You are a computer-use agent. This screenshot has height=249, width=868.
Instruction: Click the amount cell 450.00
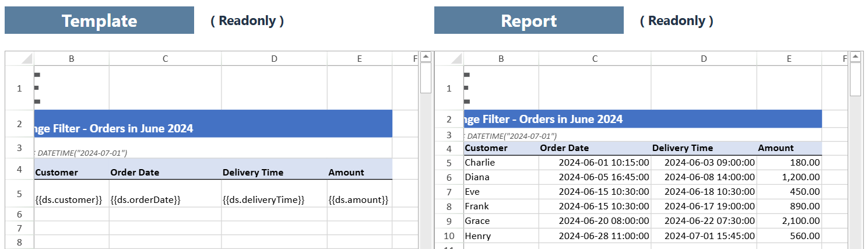[x=789, y=192]
